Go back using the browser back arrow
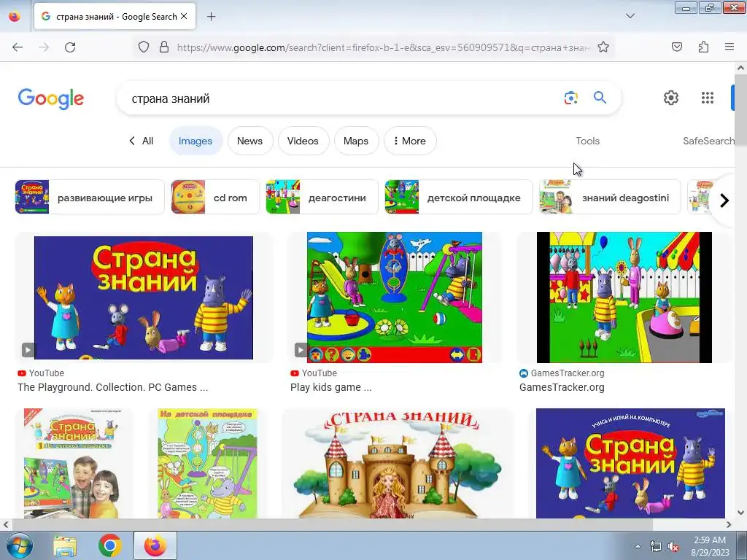The image size is (747, 560). (18, 47)
